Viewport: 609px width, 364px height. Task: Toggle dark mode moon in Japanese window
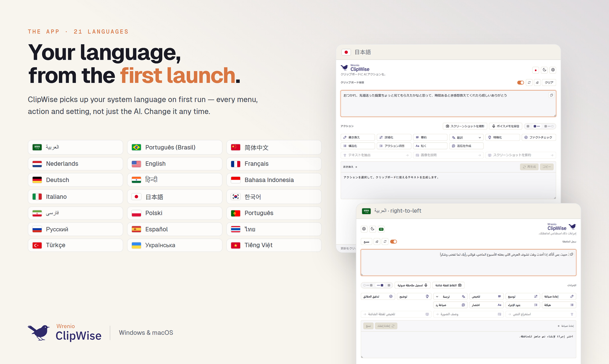[544, 70]
